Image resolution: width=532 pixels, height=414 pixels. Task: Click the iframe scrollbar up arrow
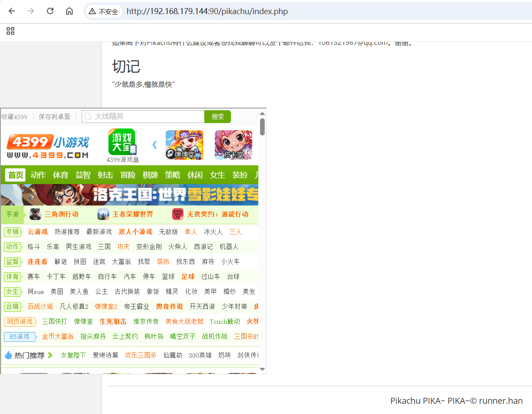[262, 114]
